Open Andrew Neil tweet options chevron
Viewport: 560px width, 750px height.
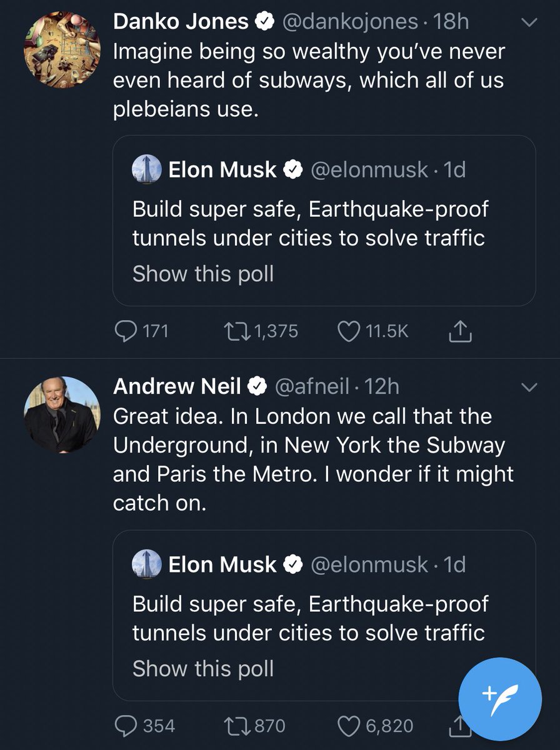(x=529, y=387)
